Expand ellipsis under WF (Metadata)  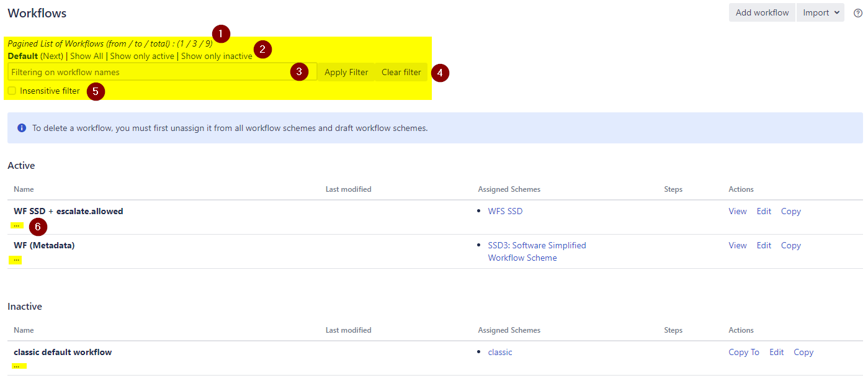tap(16, 259)
